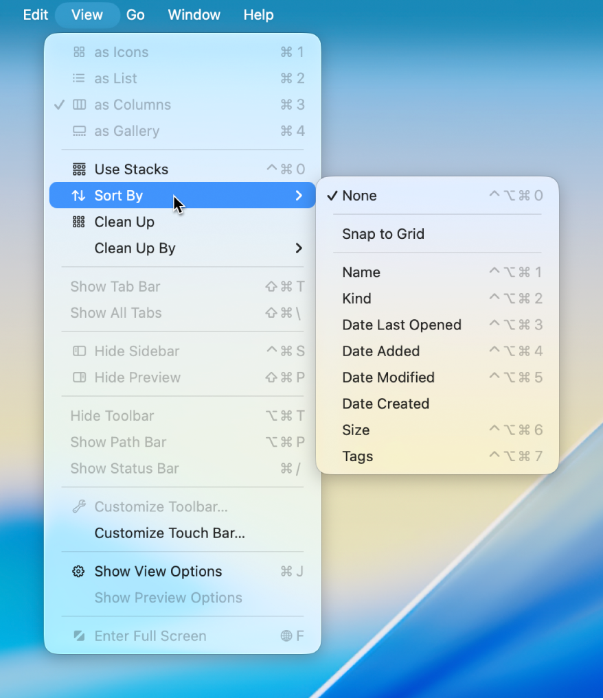Click the list icon beside as List

79,78
